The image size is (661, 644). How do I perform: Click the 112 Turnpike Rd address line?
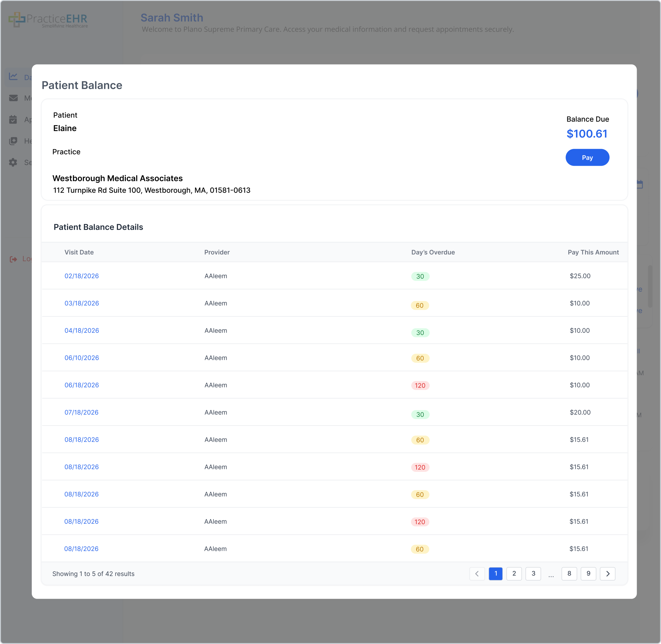pyautogui.click(x=152, y=190)
